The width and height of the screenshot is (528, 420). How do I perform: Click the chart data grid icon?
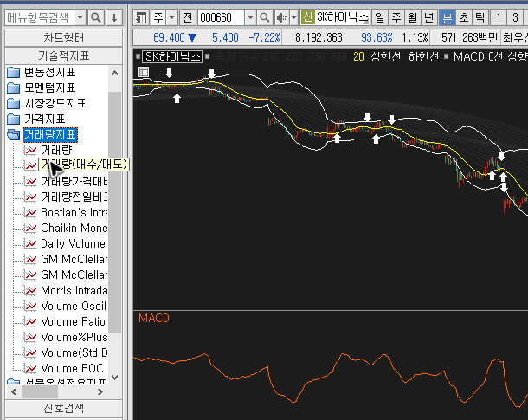point(144,71)
